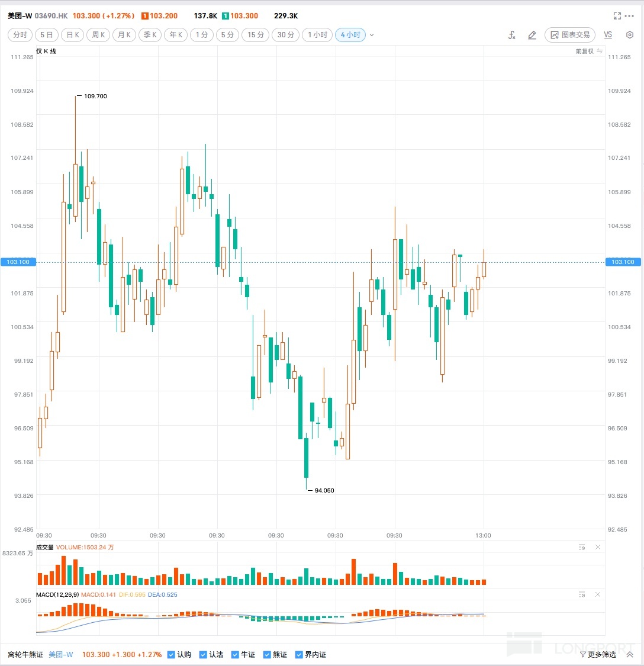This screenshot has width=644, height=666.
Task: Toggle the 界内证 checkbox
Action: tap(299, 655)
